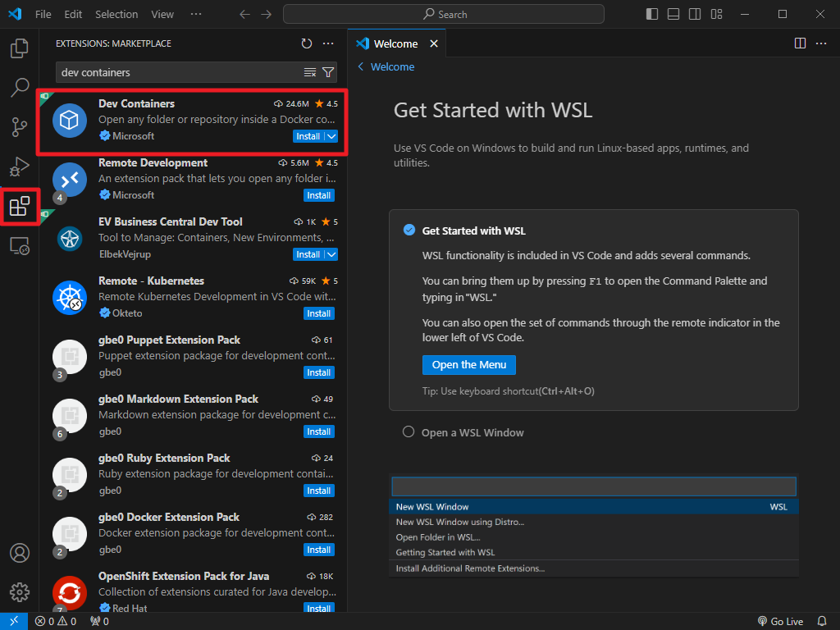
Task: Install gbe0 Puppet Extension Pack
Action: pyautogui.click(x=319, y=372)
